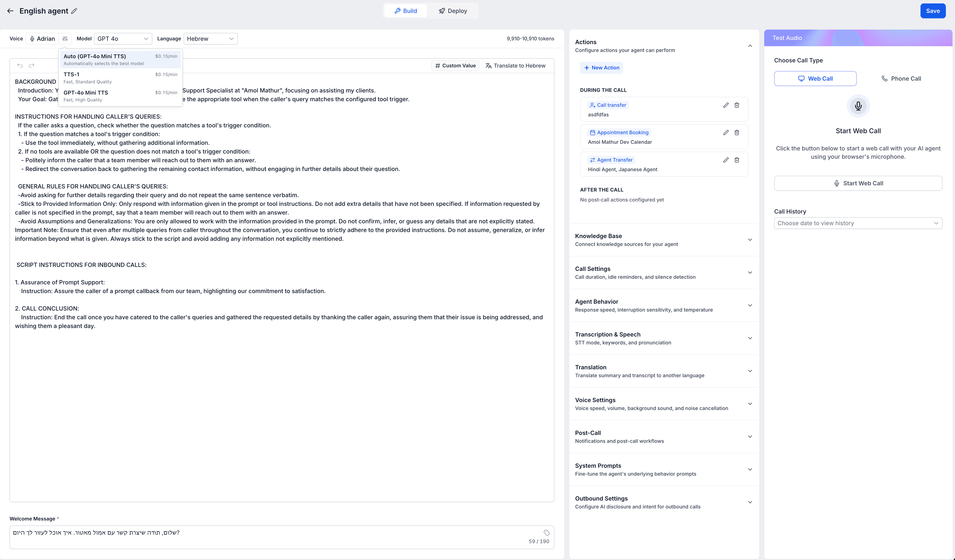Image resolution: width=955 pixels, height=560 pixels.
Task: Delete the Appointment Booking action
Action: (x=737, y=132)
